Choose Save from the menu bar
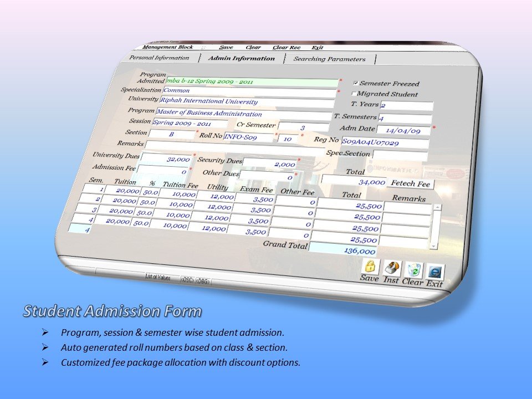Viewport: 532px width, 399px height. pos(226,48)
